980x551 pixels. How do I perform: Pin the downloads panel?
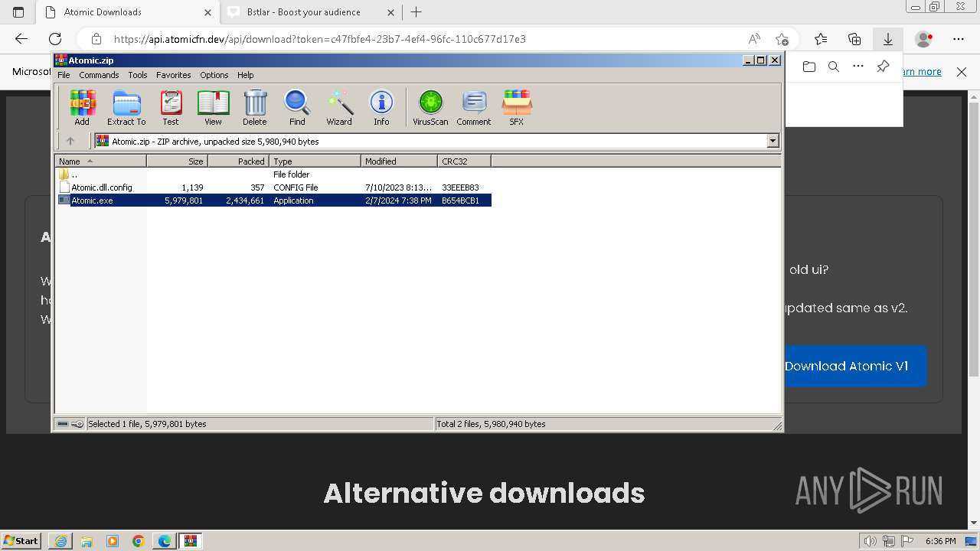(x=883, y=67)
